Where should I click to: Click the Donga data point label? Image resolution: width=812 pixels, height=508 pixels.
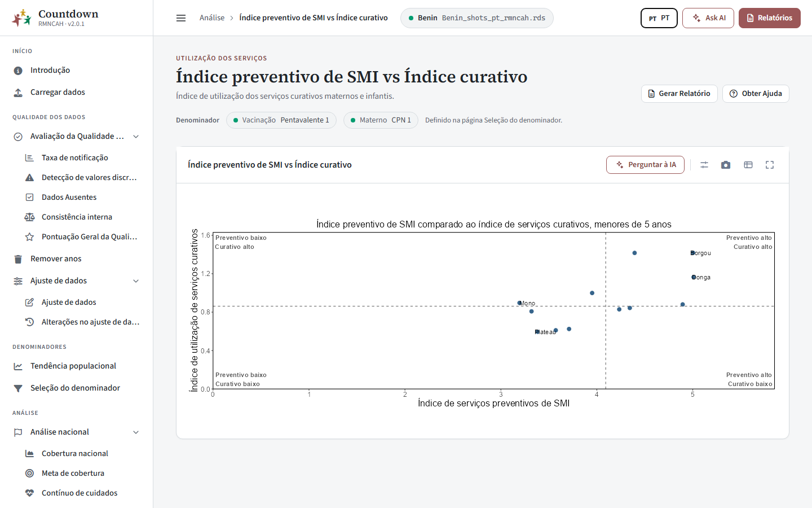pos(701,278)
